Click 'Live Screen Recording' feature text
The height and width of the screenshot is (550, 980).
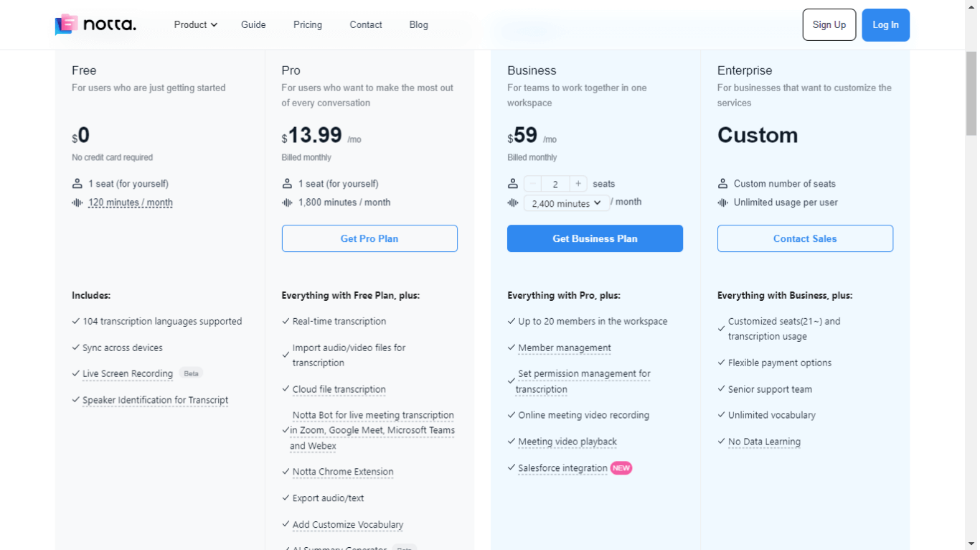[128, 373]
